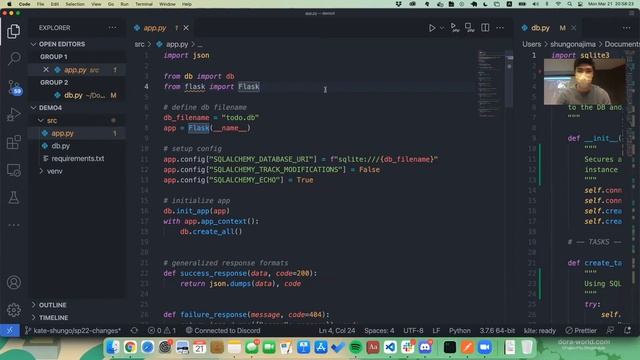This screenshot has width=640, height=360.
Task: Select language mode Python
Action: (x=460, y=330)
